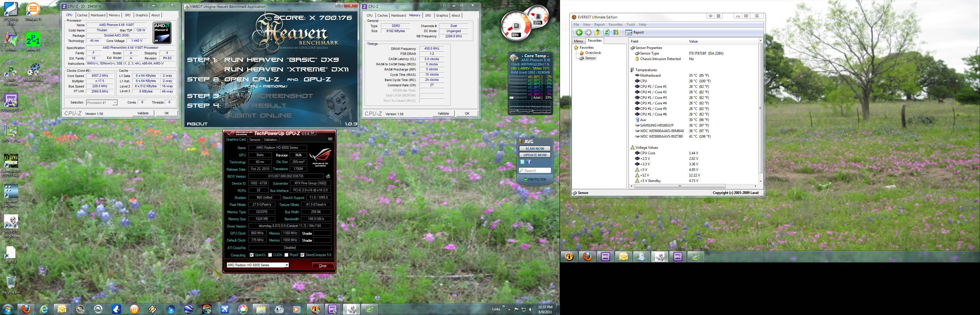This screenshot has height=315, width=980.
Task: Open the Recycle Bin
Action: pyautogui.click(x=11, y=285)
